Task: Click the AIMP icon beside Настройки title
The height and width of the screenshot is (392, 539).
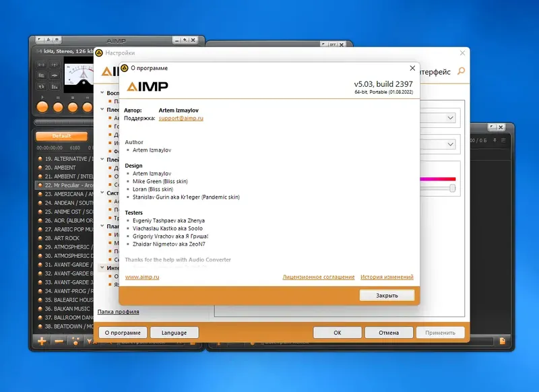Action: pos(99,53)
